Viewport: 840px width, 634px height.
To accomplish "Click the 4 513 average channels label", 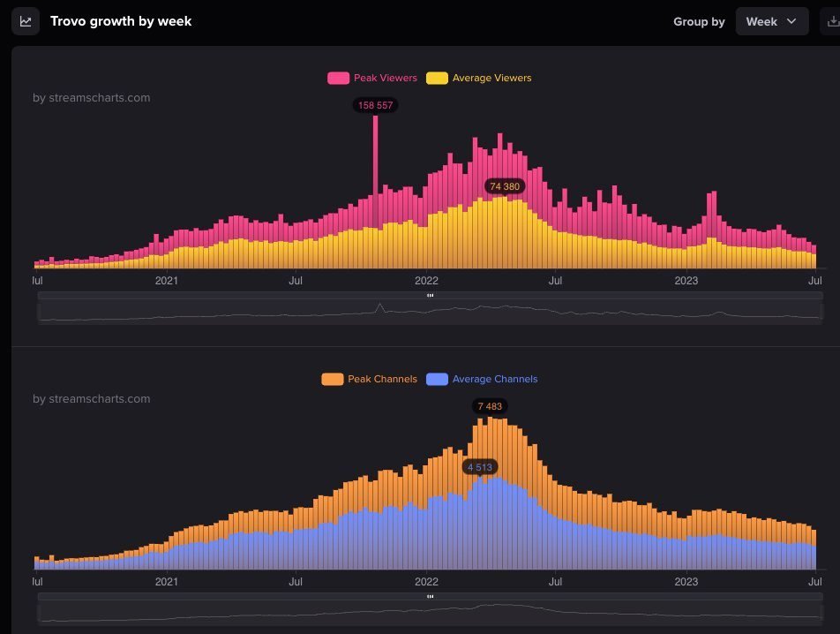I will click(480, 467).
